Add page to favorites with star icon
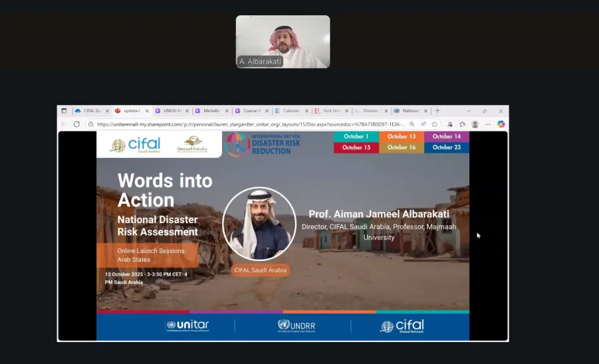Image resolution: width=599 pixels, height=364 pixels. pyautogui.click(x=435, y=124)
